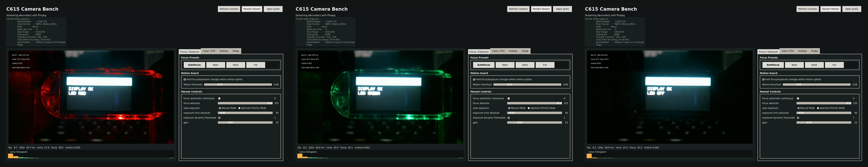Viewport: 868px width, 167px height.
Task: Toggle exposure dynamic framerate in right window
Action: tap(798, 118)
